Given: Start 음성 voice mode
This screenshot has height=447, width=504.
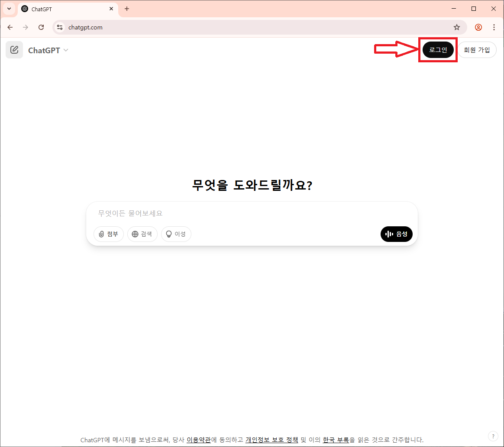Looking at the screenshot, I should coord(396,234).
